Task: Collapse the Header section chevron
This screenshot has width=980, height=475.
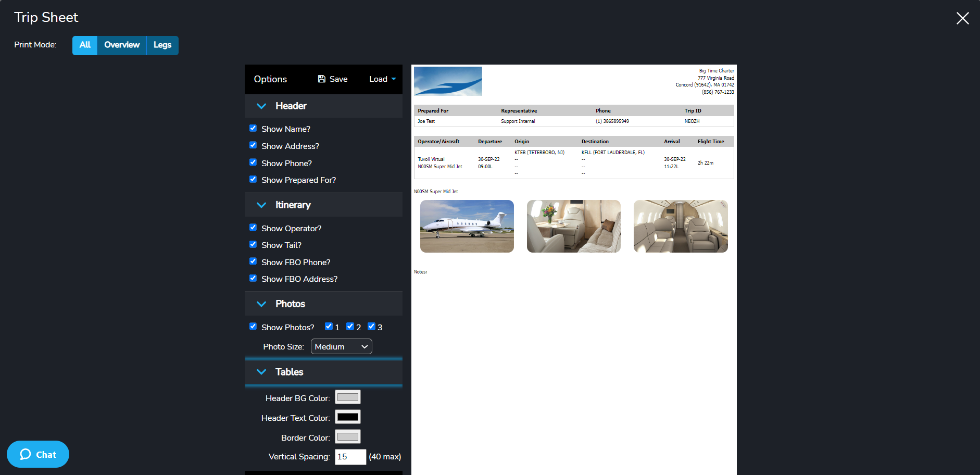Action: click(261, 106)
